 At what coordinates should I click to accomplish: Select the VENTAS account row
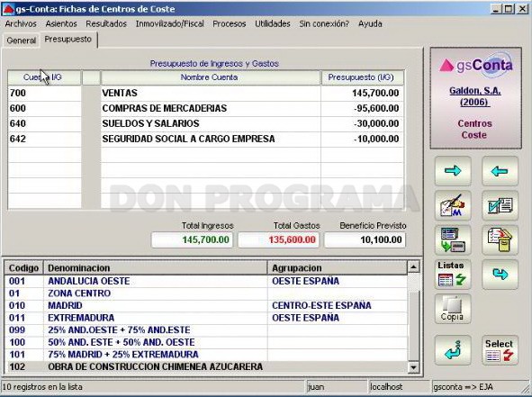click(205, 93)
